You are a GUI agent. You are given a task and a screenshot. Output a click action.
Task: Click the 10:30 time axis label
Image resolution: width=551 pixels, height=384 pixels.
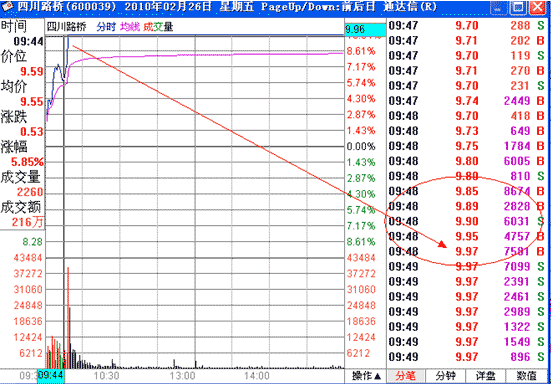tap(106, 376)
